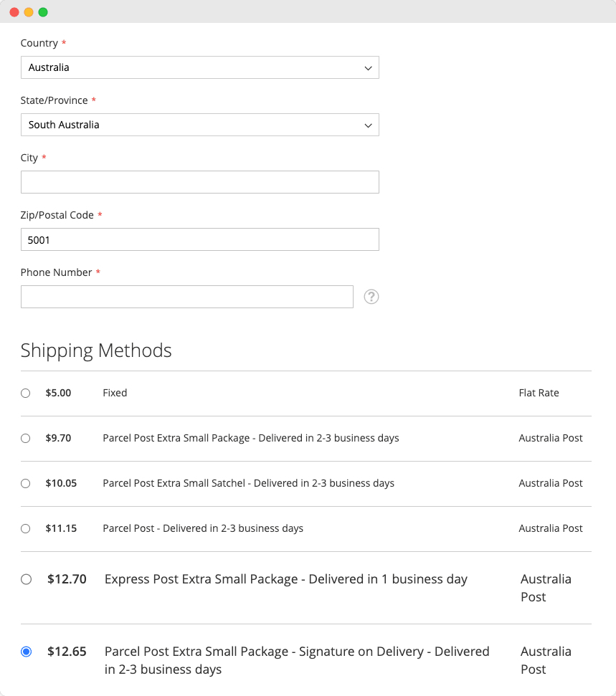616x696 pixels.
Task: Click the Zip/Postal Code field containing 5001
Action: click(200, 239)
